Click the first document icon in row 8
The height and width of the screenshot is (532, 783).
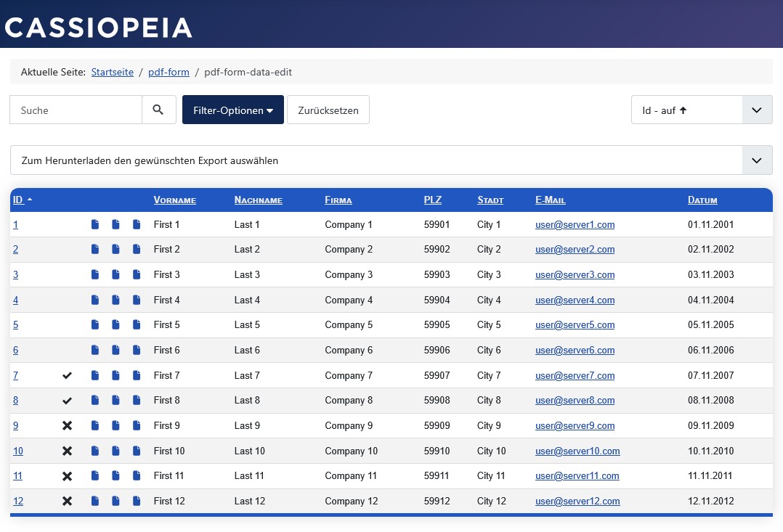coord(95,401)
